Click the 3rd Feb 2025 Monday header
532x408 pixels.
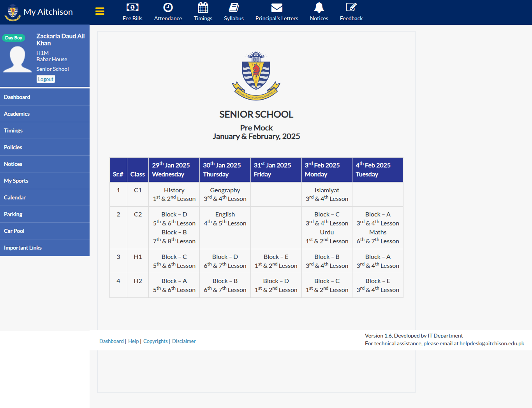tap(327, 170)
